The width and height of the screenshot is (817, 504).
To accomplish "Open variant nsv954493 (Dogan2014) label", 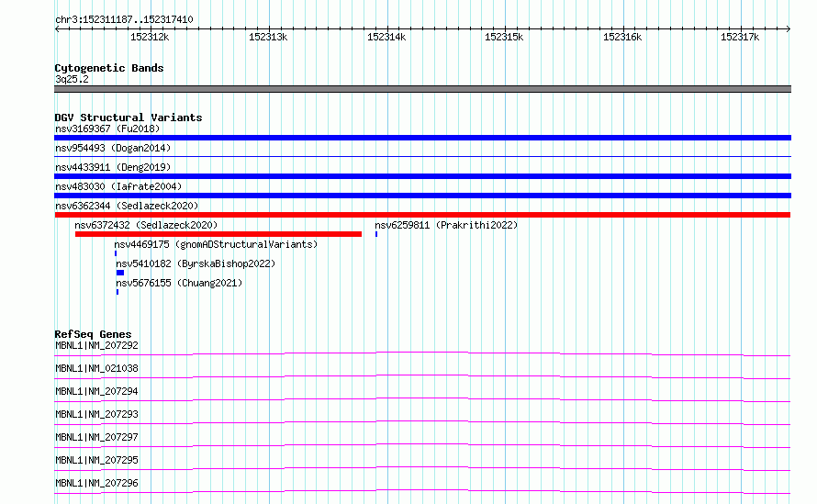I will pyautogui.click(x=113, y=148).
